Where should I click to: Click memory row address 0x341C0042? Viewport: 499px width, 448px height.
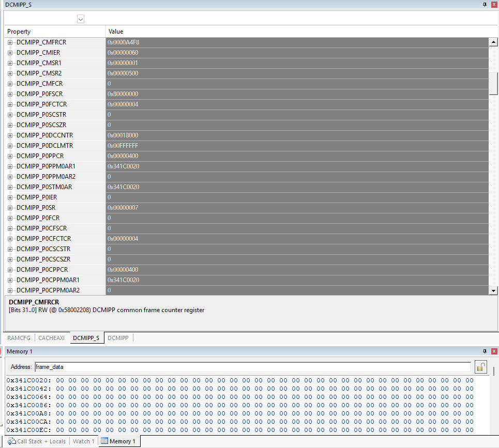tap(28, 389)
